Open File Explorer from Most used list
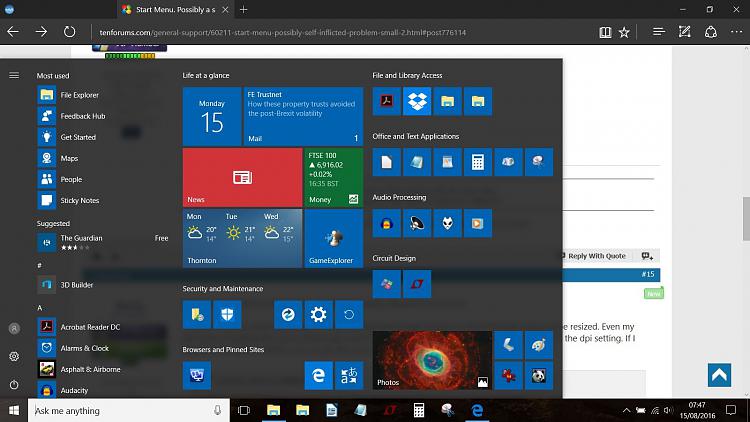This screenshot has height=422, width=750. coord(103,95)
